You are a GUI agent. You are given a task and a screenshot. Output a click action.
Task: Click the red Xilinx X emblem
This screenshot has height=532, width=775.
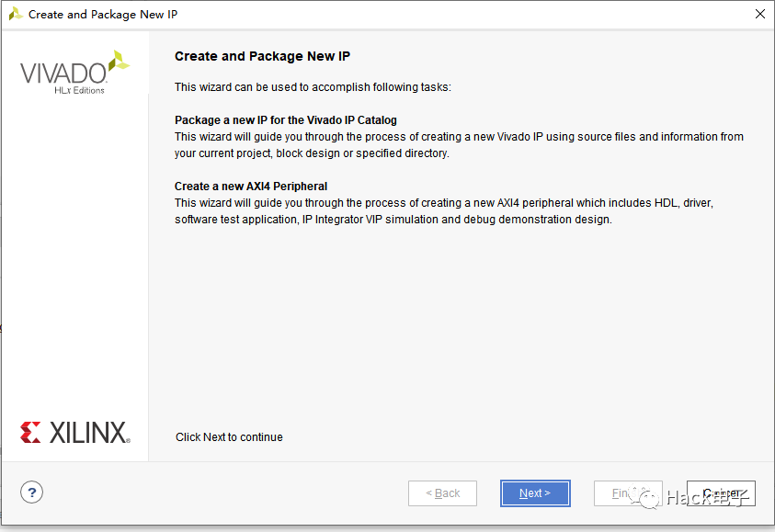coord(30,432)
